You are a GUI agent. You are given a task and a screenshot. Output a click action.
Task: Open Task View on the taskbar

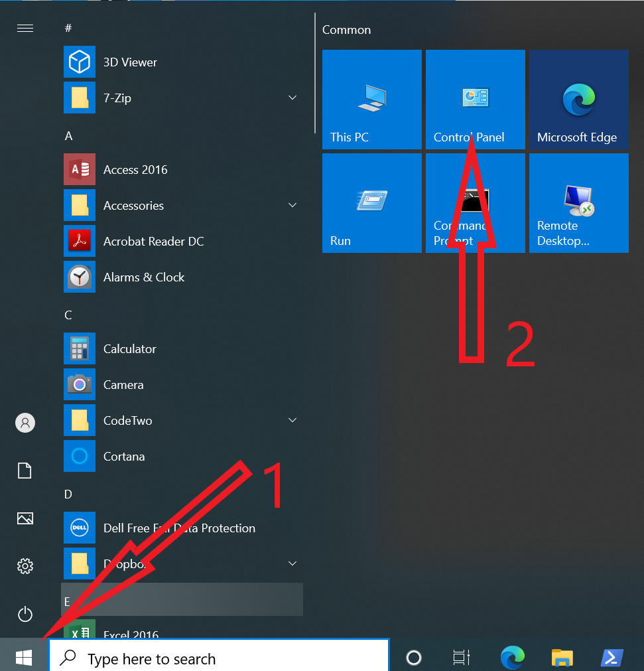point(462,657)
